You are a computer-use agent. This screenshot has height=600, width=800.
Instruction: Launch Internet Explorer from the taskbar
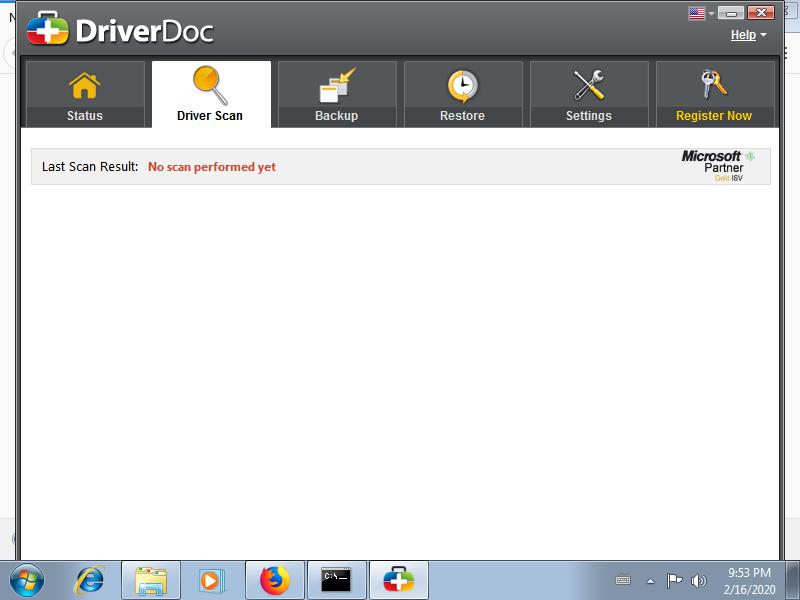point(89,580)
